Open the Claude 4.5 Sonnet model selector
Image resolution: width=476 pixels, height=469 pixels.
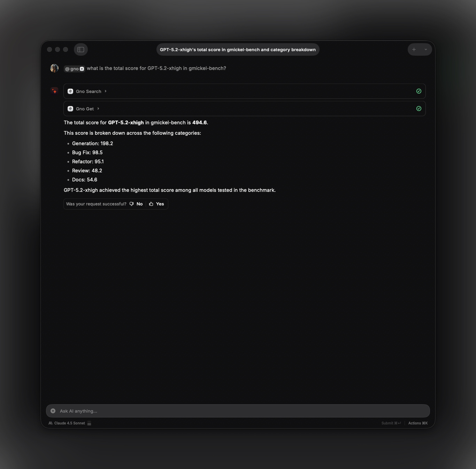click(69, 423)
